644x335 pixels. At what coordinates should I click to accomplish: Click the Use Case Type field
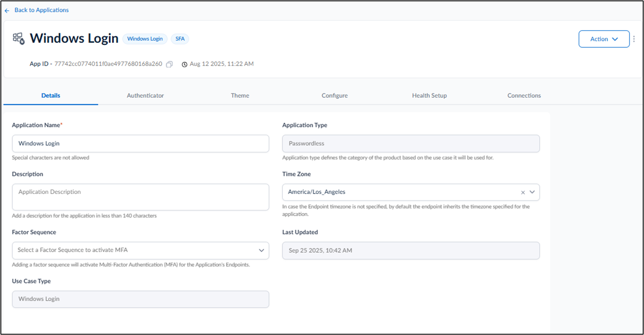[140, 299]
